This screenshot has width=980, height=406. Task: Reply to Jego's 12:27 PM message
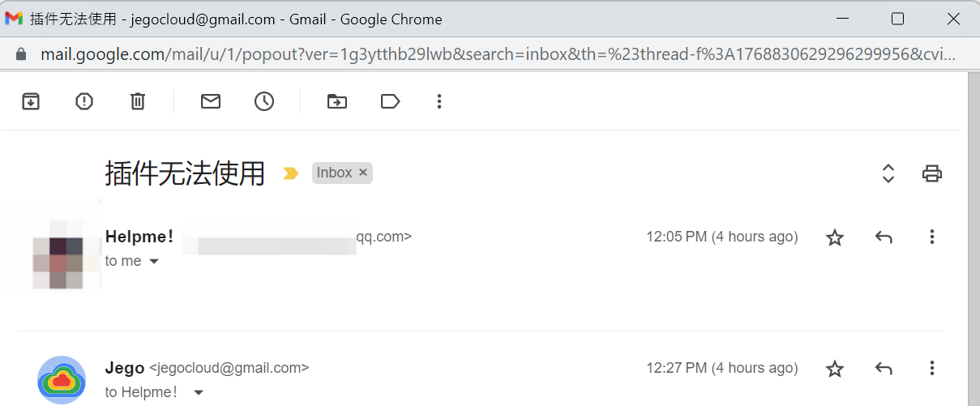click(884, 369)
